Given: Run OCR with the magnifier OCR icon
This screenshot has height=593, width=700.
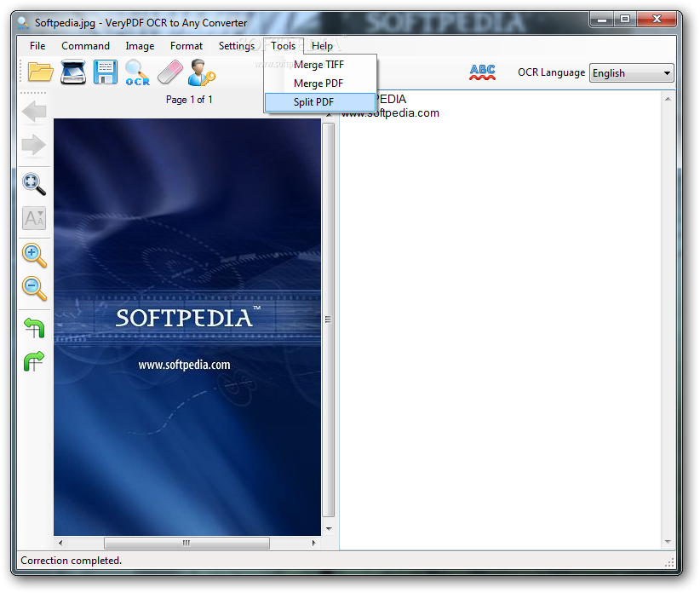Looking at the screenshot, I should [x=137, y=72].
